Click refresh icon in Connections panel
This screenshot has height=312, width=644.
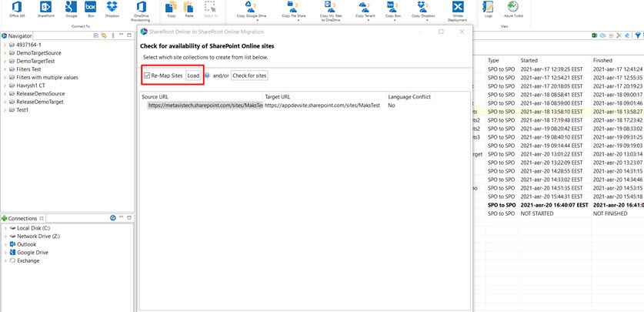point(113,218)
